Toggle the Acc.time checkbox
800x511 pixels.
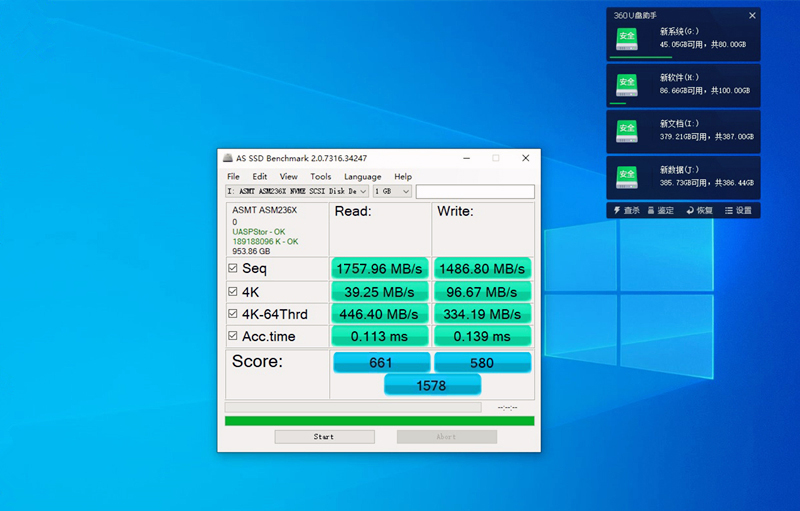[x=233, y=337]
